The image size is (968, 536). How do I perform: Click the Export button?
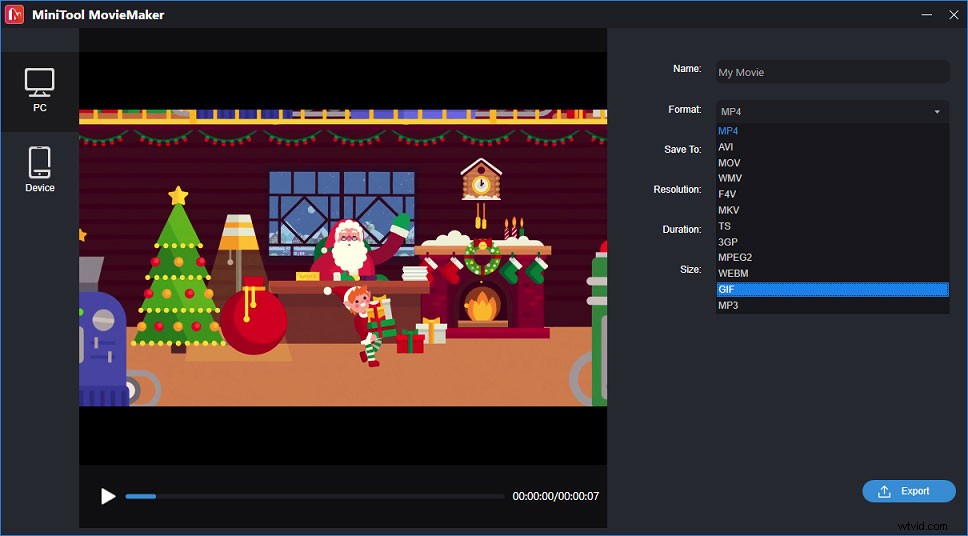click(909, 491)
